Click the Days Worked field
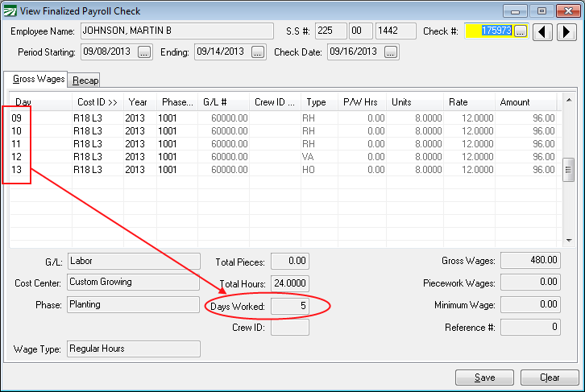The image size is (585, 392). 289,307
